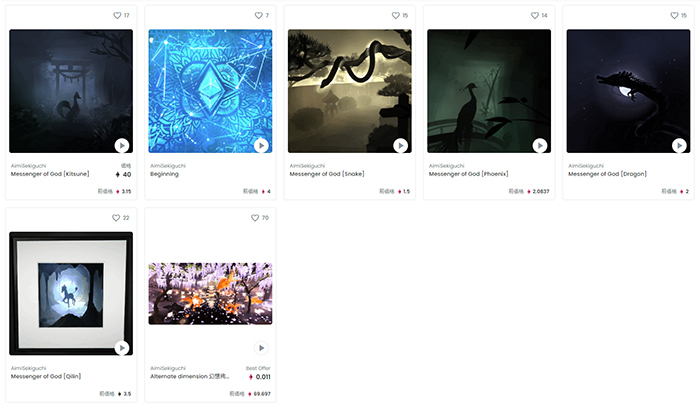Open the Ethereum mandala thumbnail
The width and height of the screenshot is (700, 408).
(x=210, y=91)
